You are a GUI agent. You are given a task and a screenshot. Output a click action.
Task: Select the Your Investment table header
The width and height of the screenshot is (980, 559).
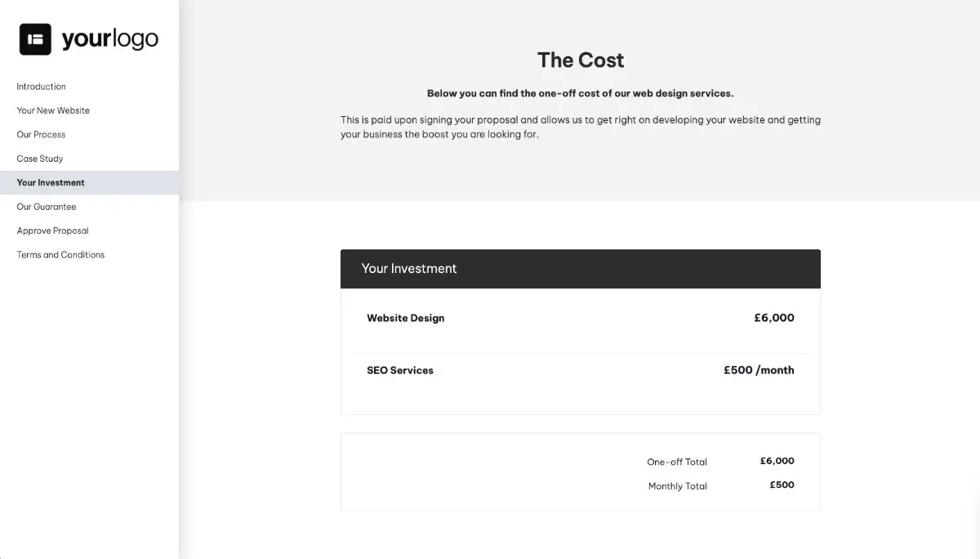coord(409,268)
